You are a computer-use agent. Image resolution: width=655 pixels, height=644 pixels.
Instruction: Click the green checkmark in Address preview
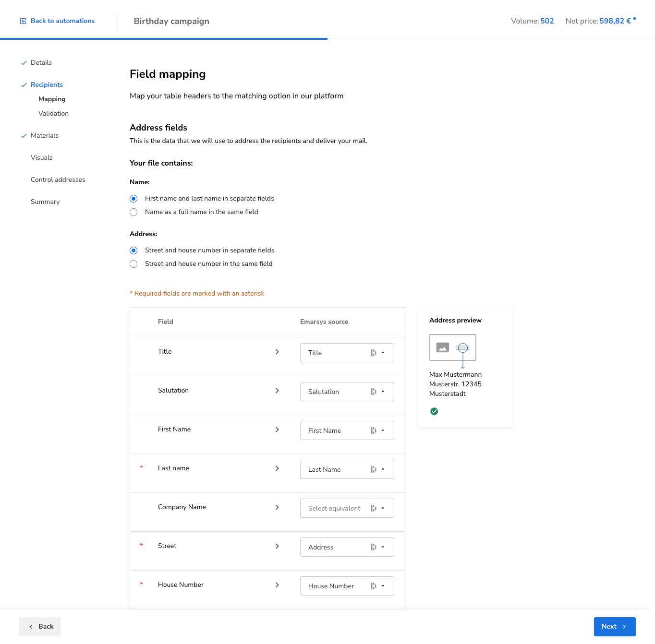click(434, 411)
